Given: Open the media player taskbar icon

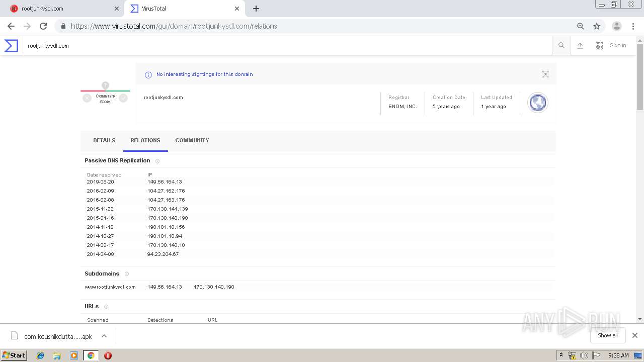Looking at the screenshot, I should coord(74,355).
